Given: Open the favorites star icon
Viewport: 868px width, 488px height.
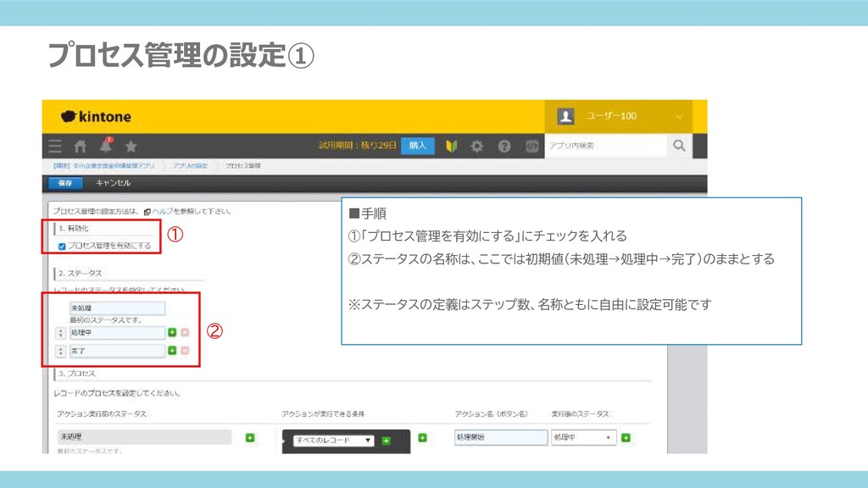Looking at the screenshot, I should 131,146.
